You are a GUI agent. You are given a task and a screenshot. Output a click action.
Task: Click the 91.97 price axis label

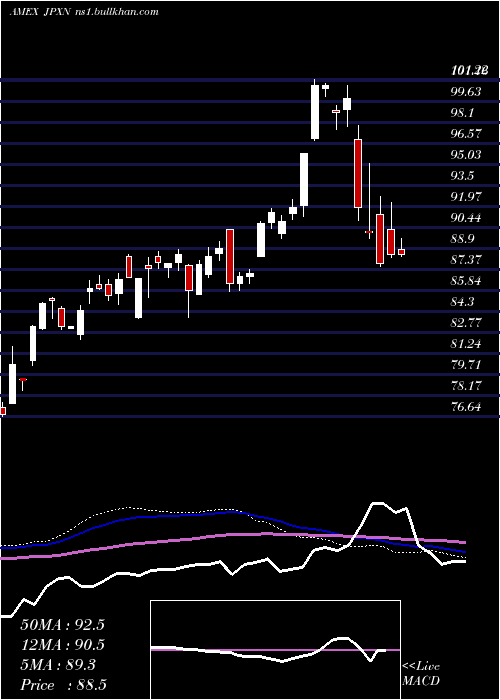point(466,196)
